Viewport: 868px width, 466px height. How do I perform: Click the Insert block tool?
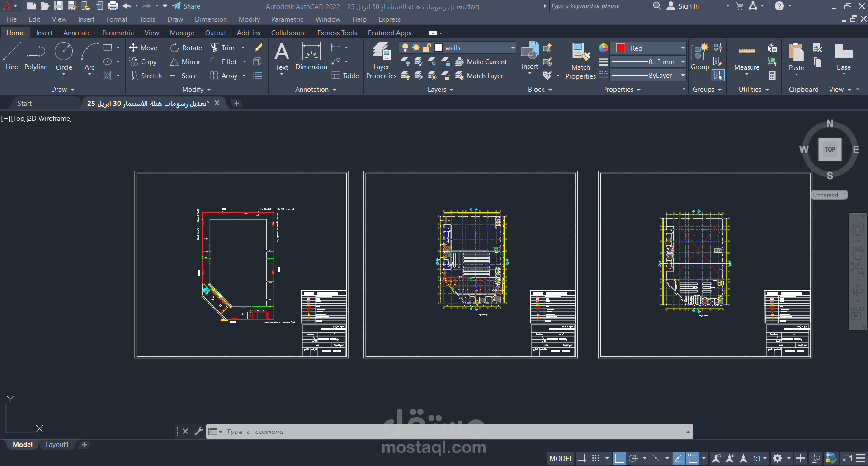[x=530, y=56]
